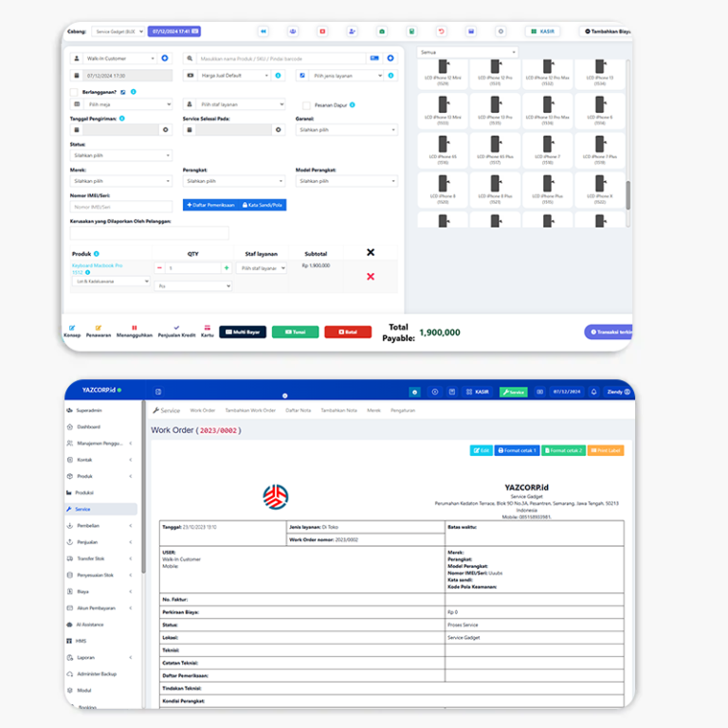Open the Semua category filter dropdown
The height and width of the screenshot is (728, 728).
(467, 52)
